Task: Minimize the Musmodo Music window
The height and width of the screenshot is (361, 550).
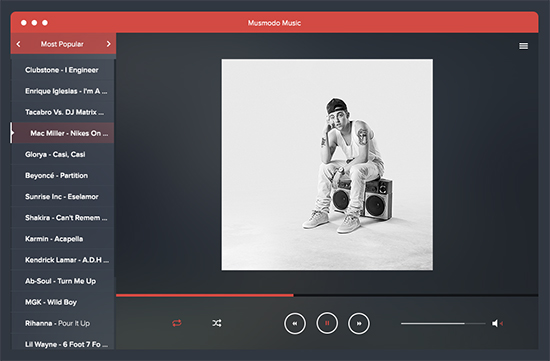Action: pos(34,22)
